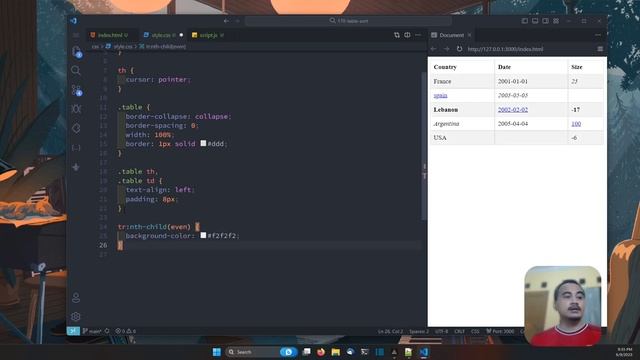640x360 pixels.
Task: Open the spain link in the table
Action: click(x=440, y=95)
